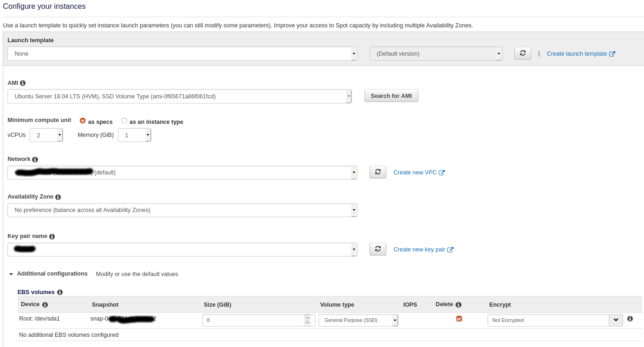
Task: Collapse the Additional configurations section
Action: click(x=11, y=274)
